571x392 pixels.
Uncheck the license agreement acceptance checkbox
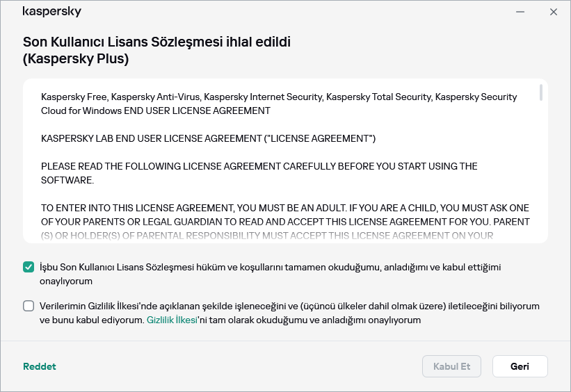(29, 267)
